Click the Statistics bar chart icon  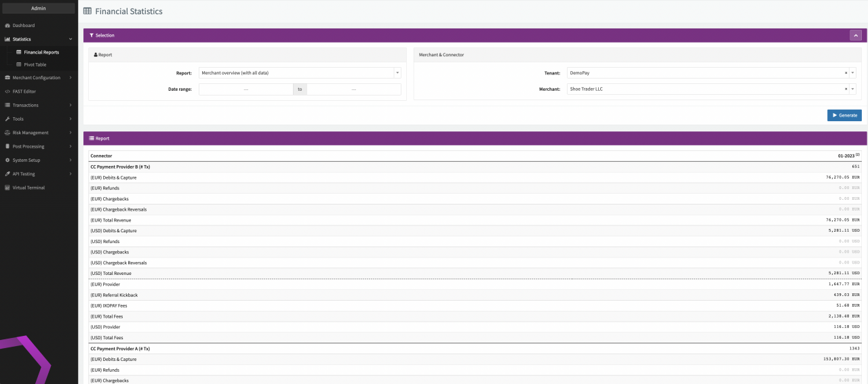7,39
